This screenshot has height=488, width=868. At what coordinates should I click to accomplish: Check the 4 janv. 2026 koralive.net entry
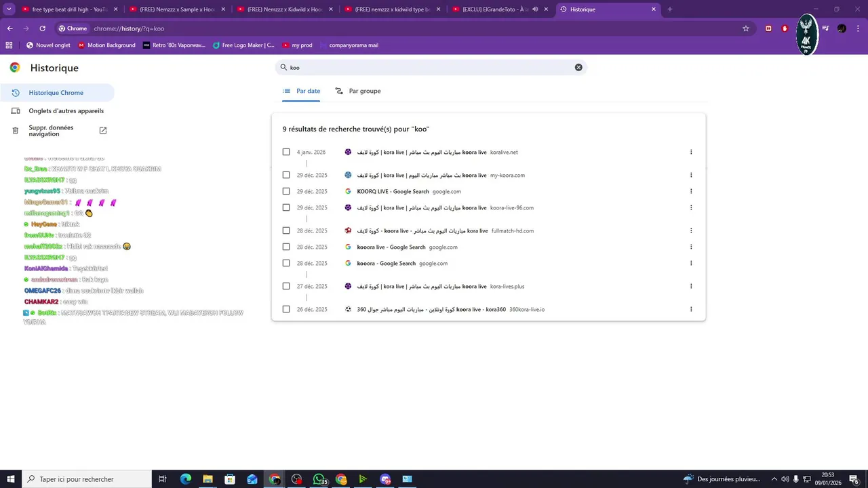[286, 152]
